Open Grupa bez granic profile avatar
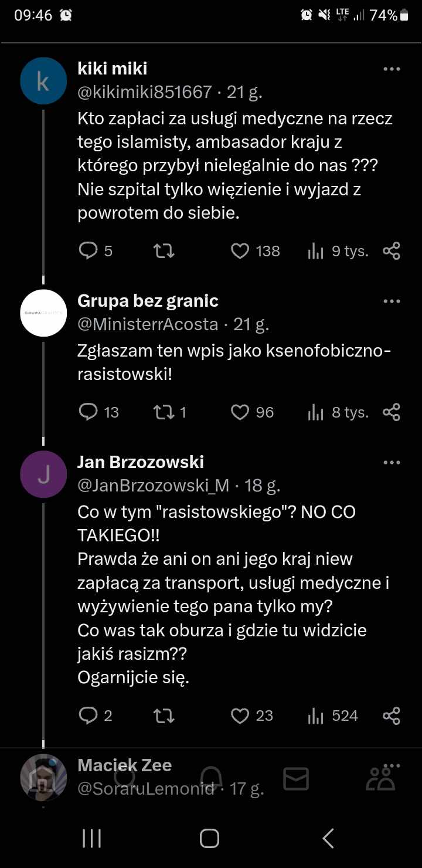The height and width of the screenshot is (868, 422). pos(43,313)
